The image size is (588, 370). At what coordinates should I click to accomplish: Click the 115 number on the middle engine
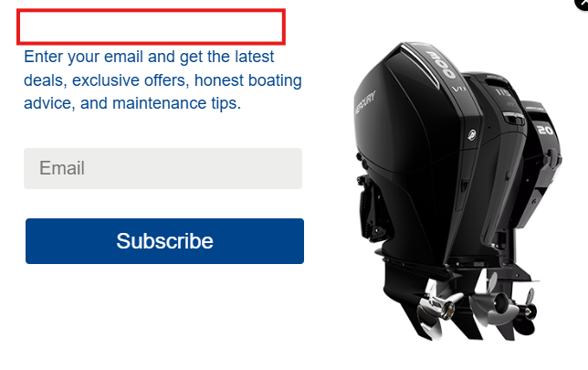tap(502, 92)
